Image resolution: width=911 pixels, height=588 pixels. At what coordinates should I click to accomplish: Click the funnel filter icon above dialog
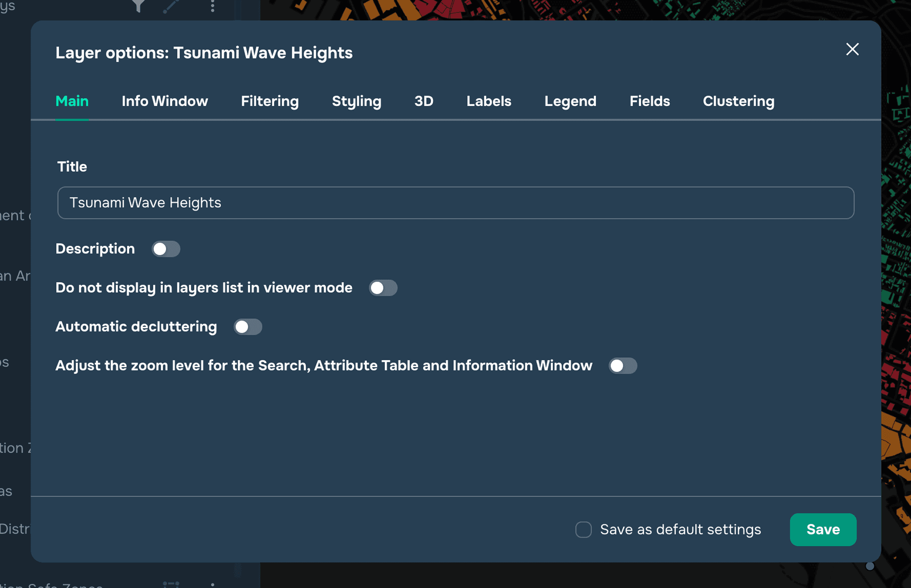click(138, 5)
